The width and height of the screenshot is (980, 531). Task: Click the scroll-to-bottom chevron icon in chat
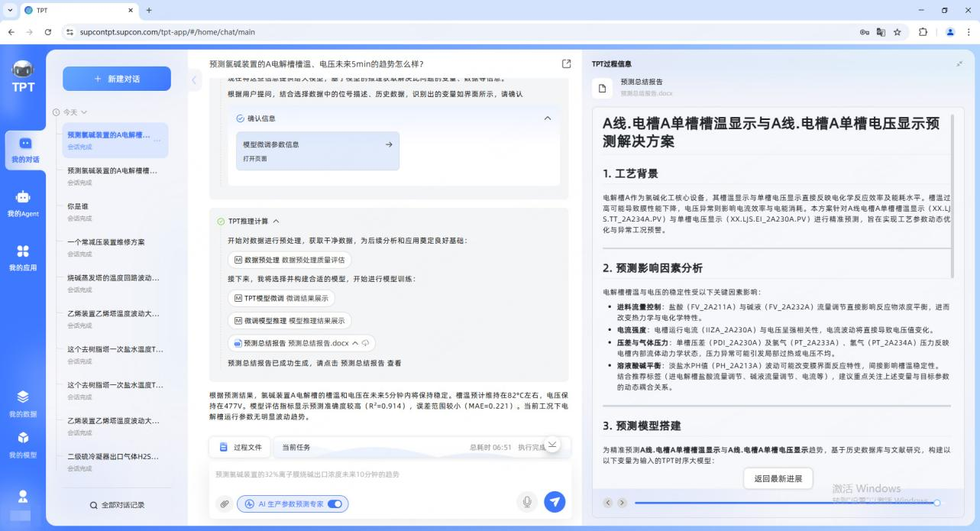pyautogui.click(x=553, y=445)
